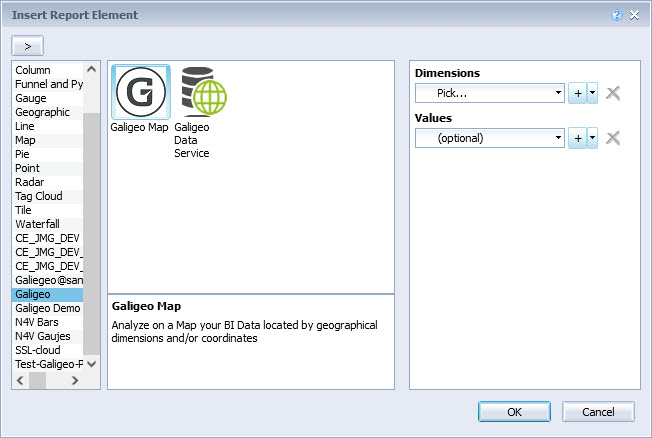Screen dimensions: 652x438
Task: Select the Galiegeo@san list entry
Action: coord(48,280)
